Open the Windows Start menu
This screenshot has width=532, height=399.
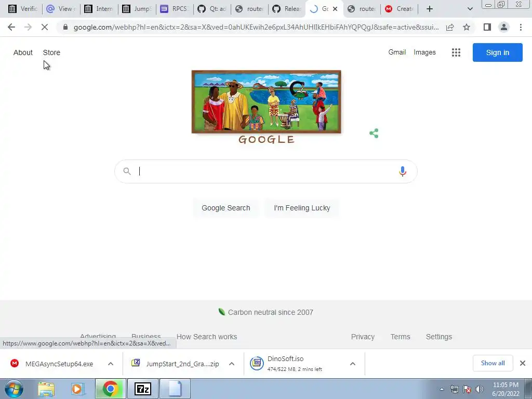click(x=14, y=389)
